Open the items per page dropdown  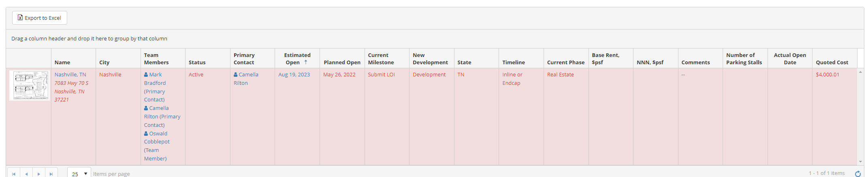(79, 174)
